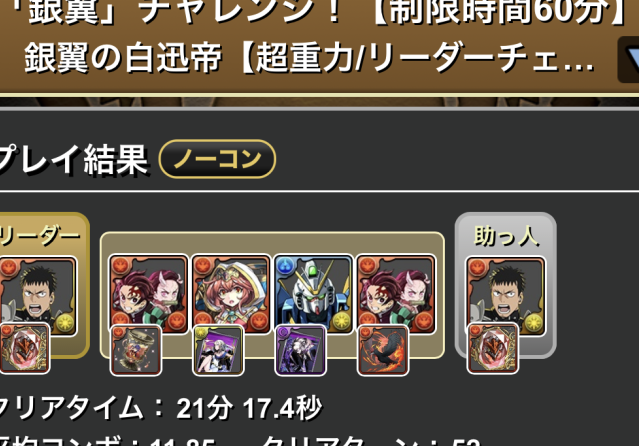
Task: Open the 銀翼の白迅帝 dungeon name
Action: pos(122,58)
